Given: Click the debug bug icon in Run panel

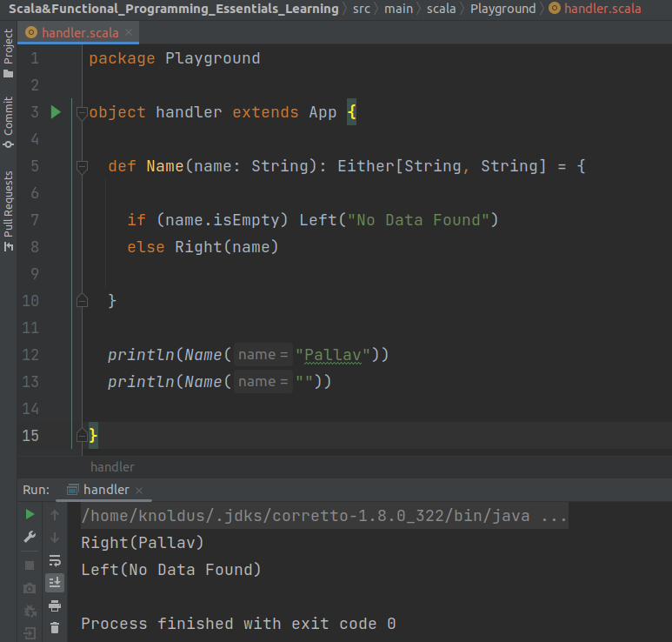Looking at the screenshot, I should 30,611.
